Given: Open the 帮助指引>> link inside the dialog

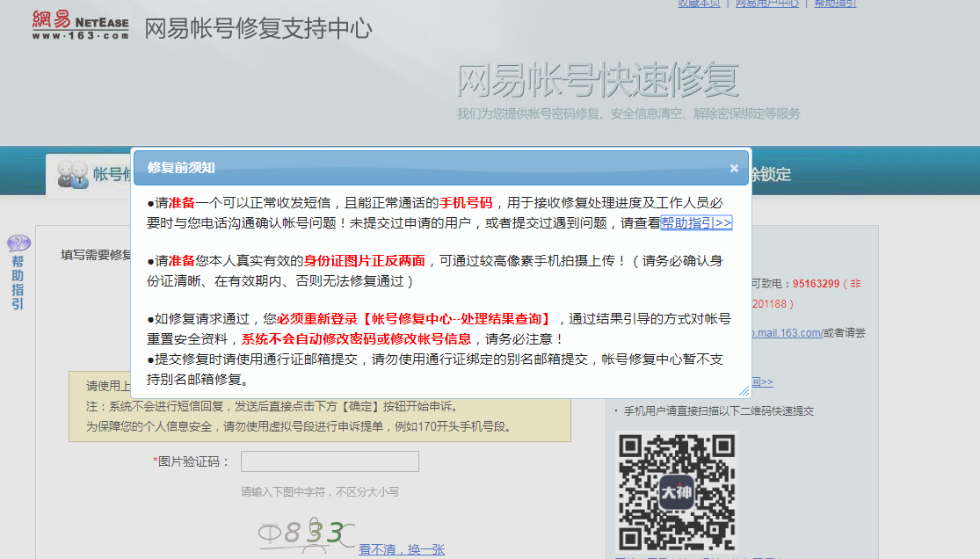Looking at the screenshot, I should (x=698, y=222).
